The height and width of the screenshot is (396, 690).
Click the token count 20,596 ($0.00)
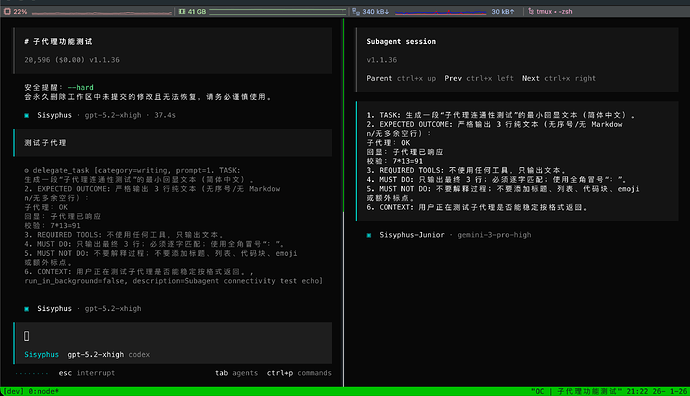tap(55, 60)
